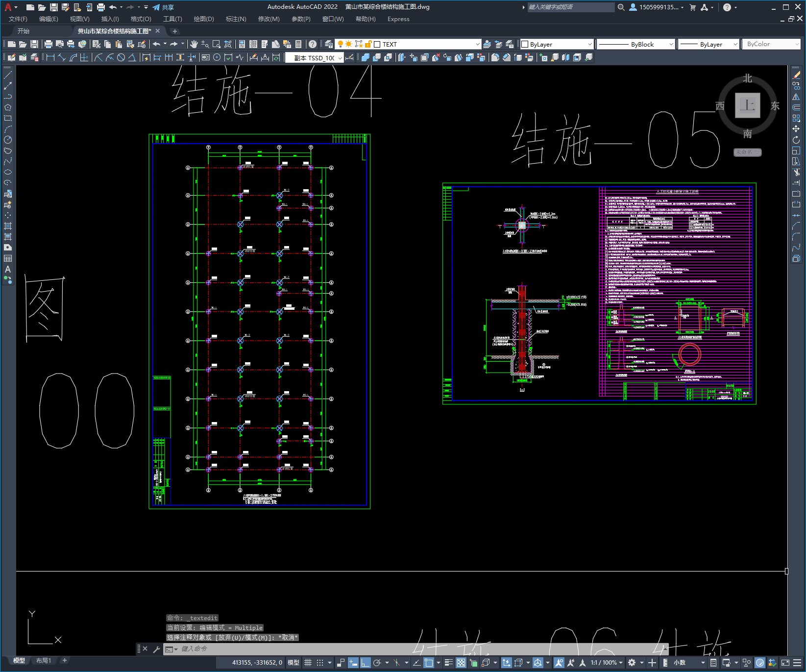The height and width of the screenshot is (672, 806).
Task: Select the Circle draw tool
Action: [x=8, y=140]
